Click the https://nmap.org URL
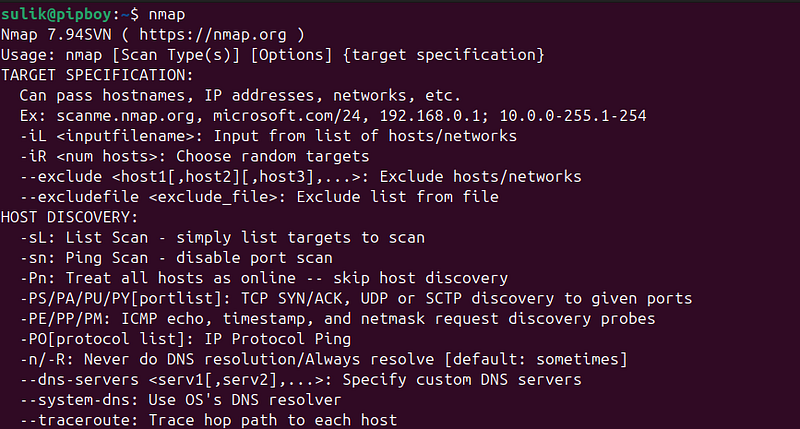 coord(213,35)
